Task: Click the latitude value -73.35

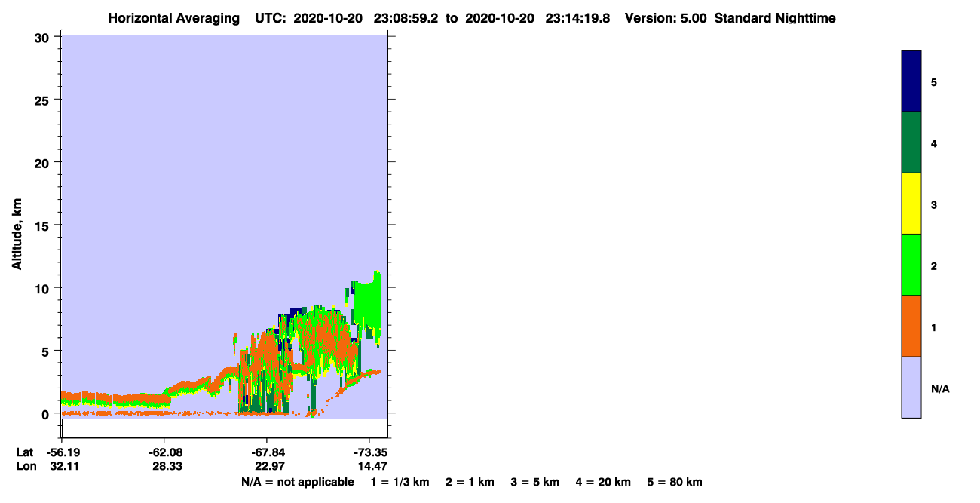Action: [x=369, y=452]
